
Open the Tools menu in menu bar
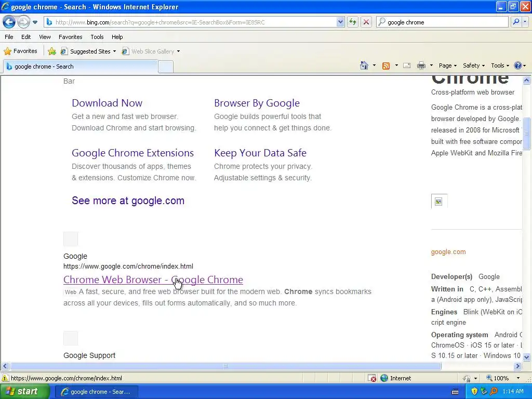click(97, 37)
